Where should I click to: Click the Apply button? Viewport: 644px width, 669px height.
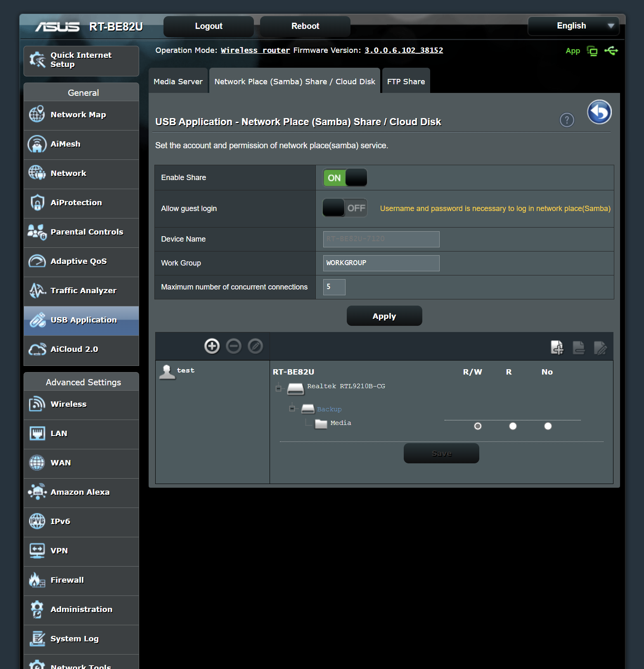tap(384, 316)
